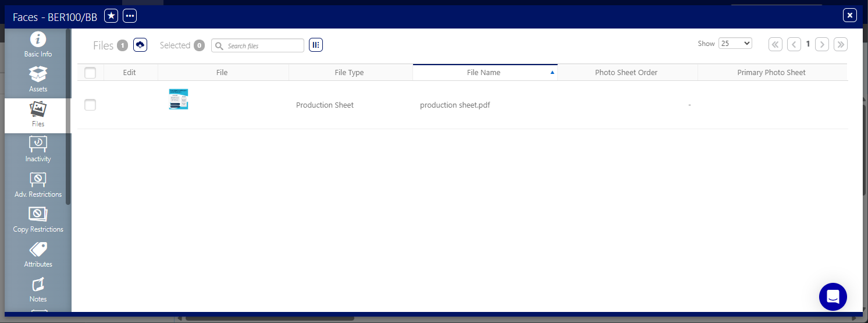Click the production sheet.pdf file name

coord(455,105)
